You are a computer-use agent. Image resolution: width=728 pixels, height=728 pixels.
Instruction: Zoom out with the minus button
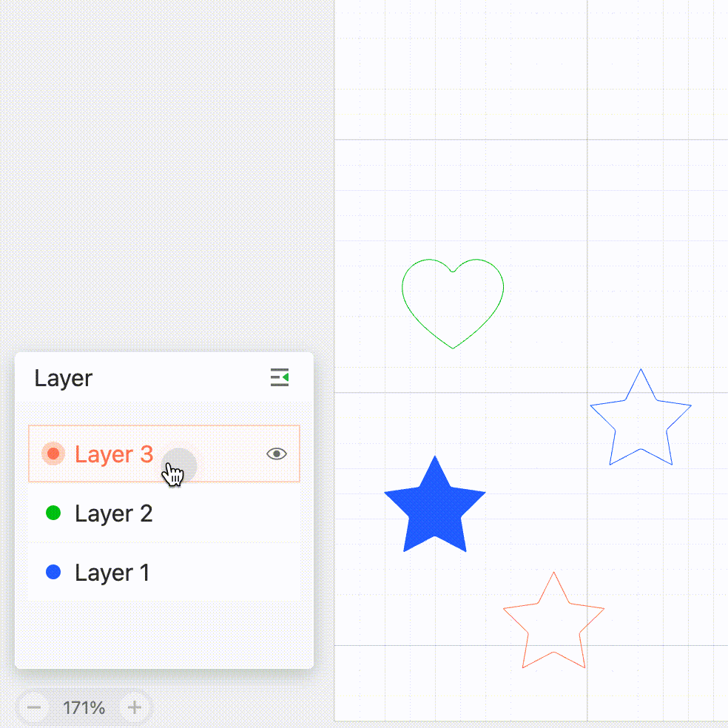pos(34,707)
